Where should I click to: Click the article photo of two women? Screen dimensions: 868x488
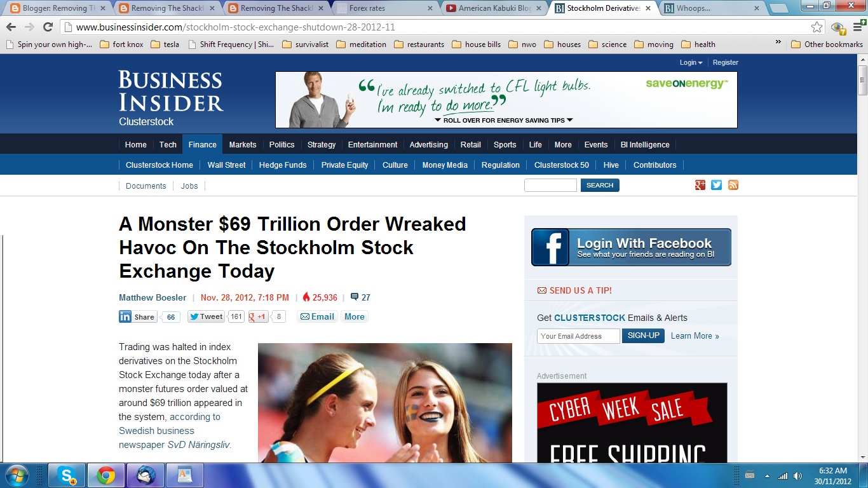385,403
